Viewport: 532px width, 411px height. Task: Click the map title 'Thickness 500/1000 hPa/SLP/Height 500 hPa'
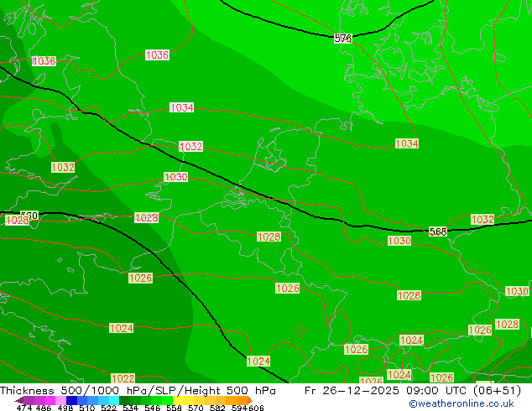point(138,391)
